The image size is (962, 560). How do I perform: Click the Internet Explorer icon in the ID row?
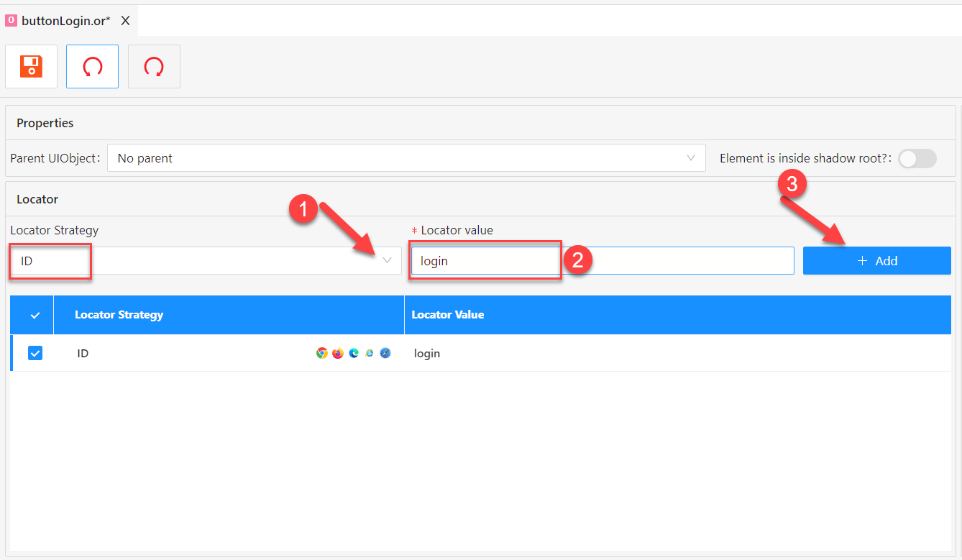(x=370, y=353)
